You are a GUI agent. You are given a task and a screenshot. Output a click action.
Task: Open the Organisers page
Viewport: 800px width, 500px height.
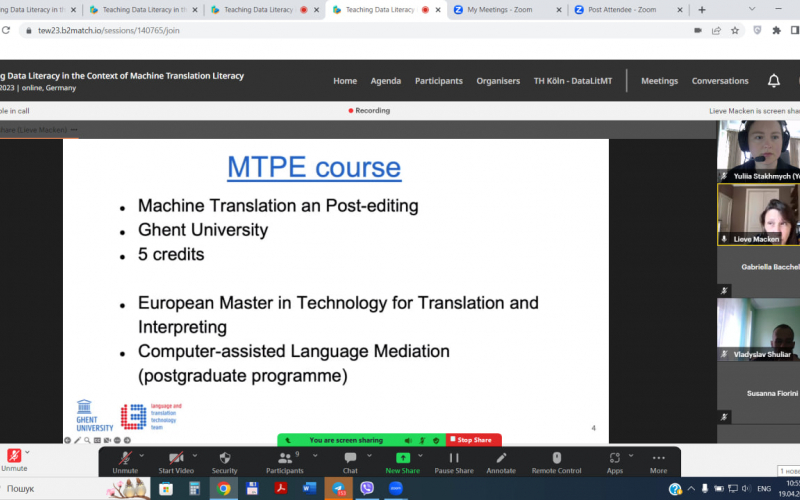coord(498,81)
